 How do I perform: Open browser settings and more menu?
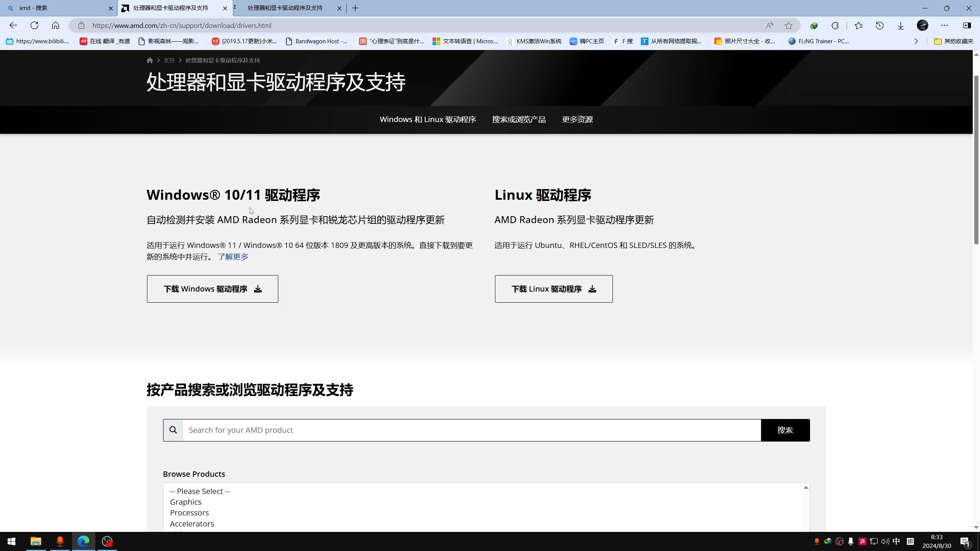pyautogui.click(x=944, y=26)
